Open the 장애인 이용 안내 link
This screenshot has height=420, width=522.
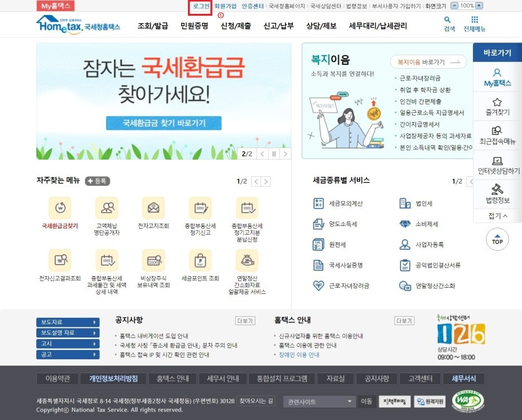pyautogui.click(x=299, y=355)
